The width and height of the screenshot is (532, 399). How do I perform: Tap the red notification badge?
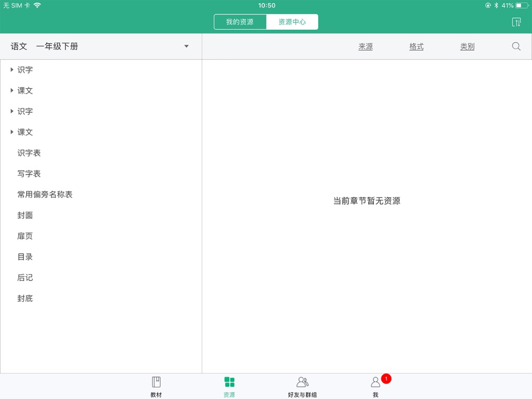(386, 379)
